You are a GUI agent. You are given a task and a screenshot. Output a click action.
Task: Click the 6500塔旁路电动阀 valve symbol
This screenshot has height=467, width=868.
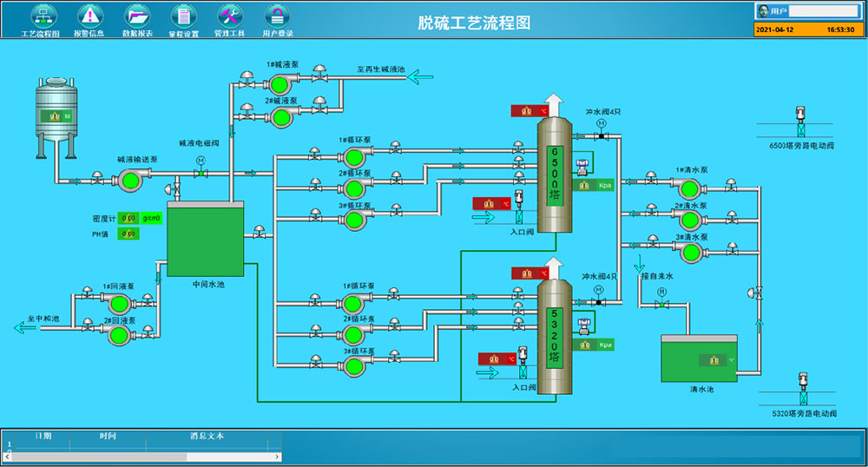(x=800, y=122)
